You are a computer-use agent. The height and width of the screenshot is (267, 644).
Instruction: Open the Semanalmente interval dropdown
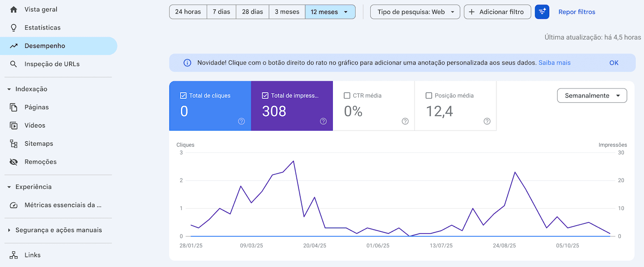click(592, 95)
